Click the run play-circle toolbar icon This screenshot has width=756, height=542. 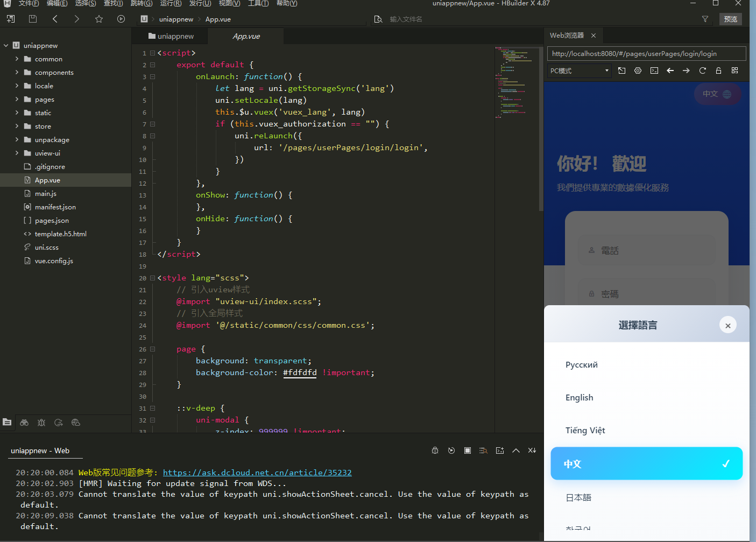(121, 19)
